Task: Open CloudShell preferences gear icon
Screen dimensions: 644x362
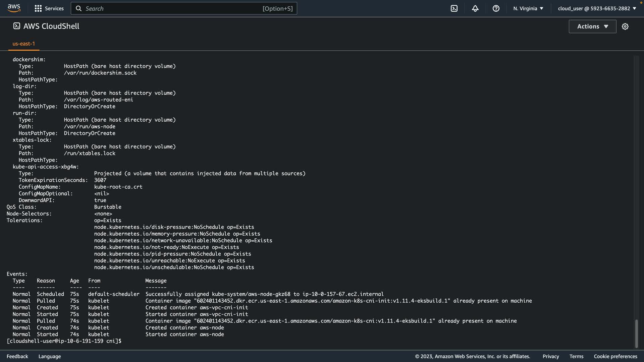Action: coord(625,26)
